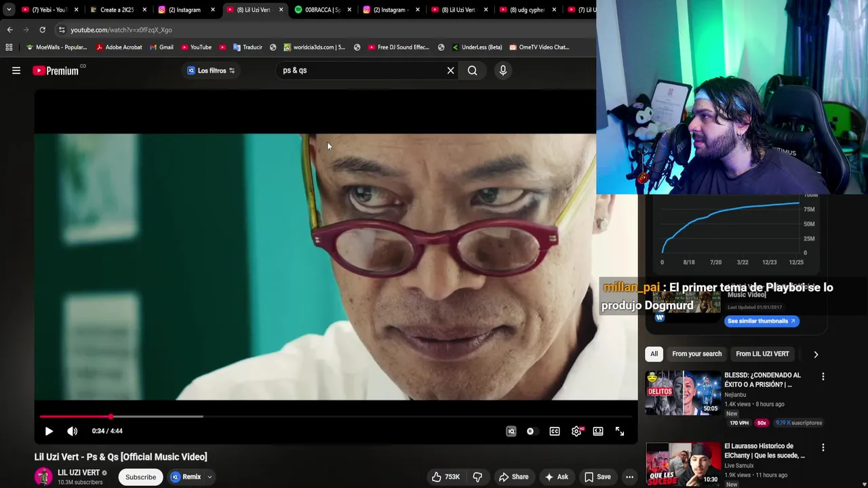Switch to theater mode icon

tap(598, 431)
